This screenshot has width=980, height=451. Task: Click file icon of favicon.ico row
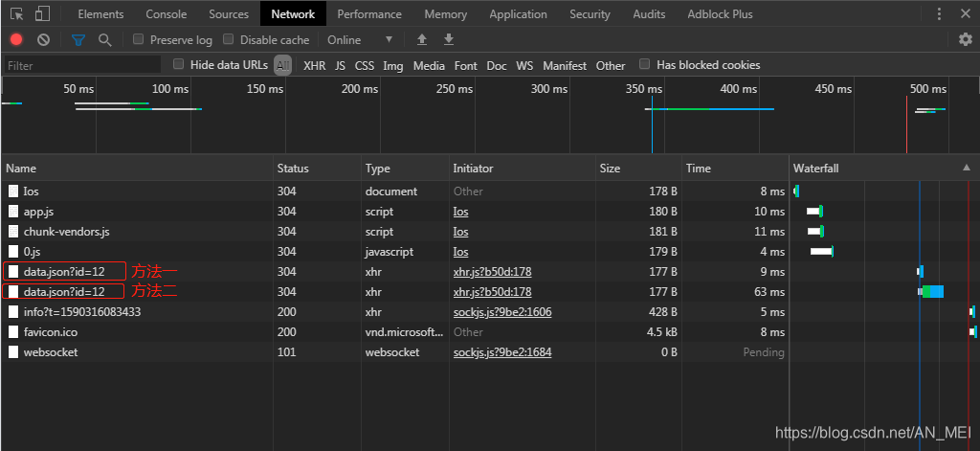[x=13, y=332]
